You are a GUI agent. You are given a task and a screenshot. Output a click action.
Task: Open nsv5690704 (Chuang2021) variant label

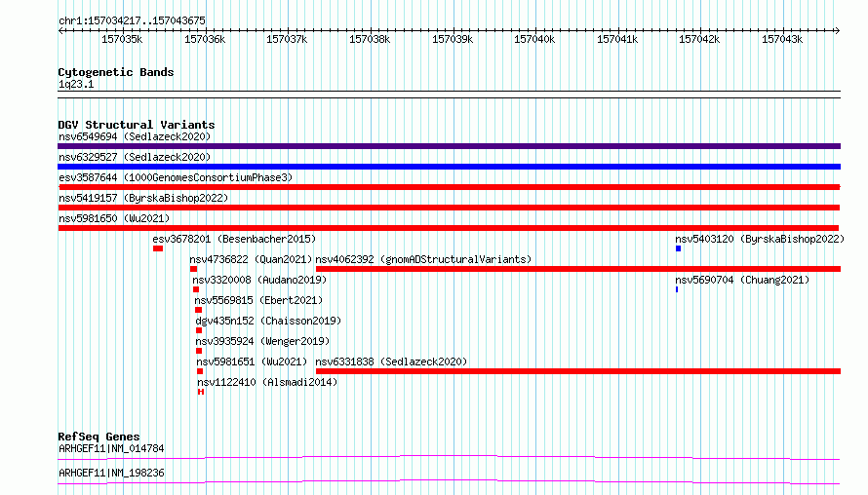[x=742, y=280]
